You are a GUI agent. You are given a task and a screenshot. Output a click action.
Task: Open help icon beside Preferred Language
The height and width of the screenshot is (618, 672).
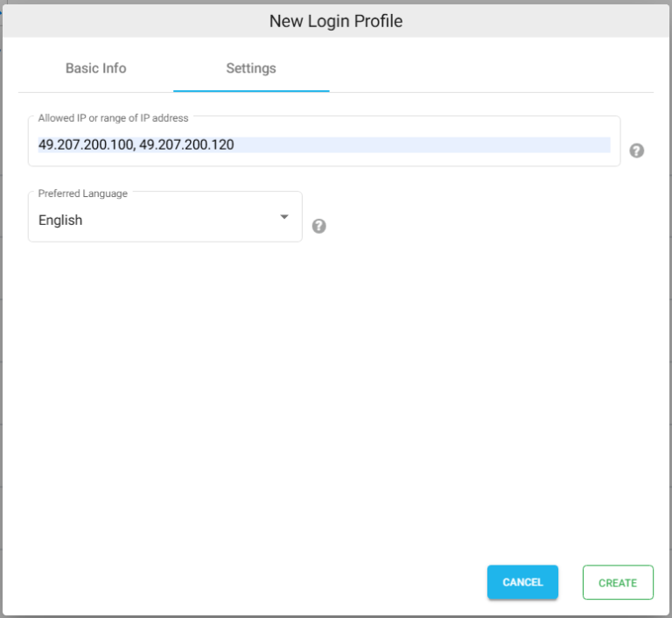[318, 226]
